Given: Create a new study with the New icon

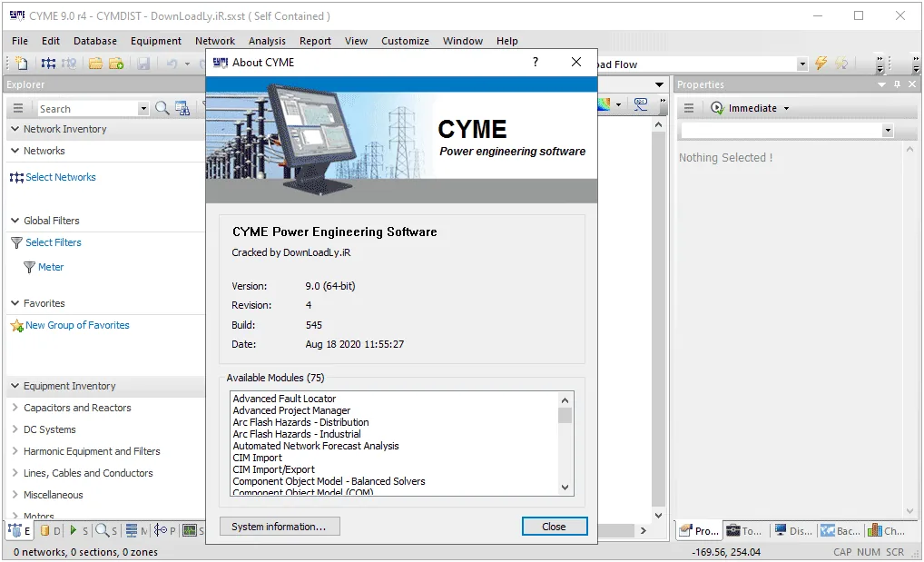Looking at the screenshot, I should (21, 63).
